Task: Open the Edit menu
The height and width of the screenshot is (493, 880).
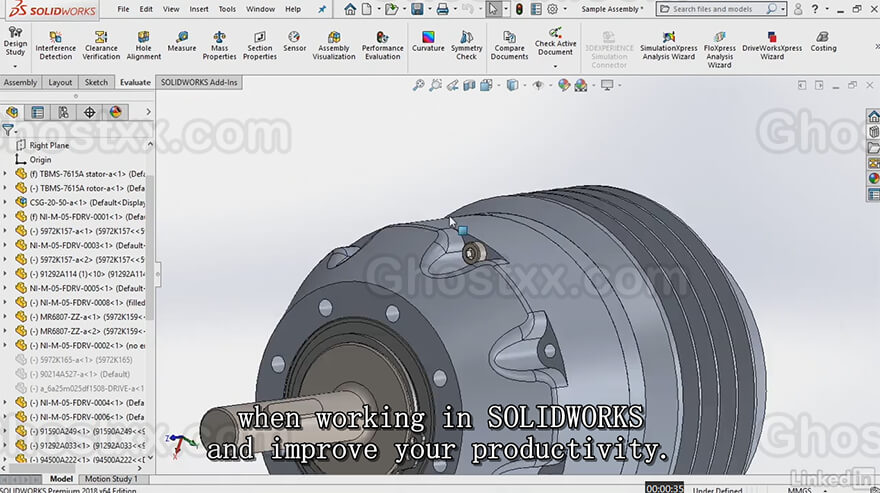Action: pyautogui.click(x=146, y=9)
